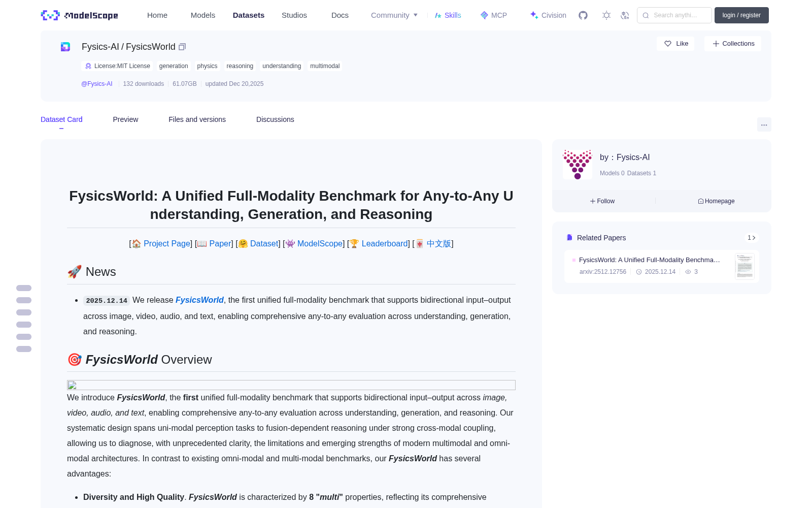Viewport: 812px width, 508px height.
Task: Expand Related Papers count chevron
Action: (752, 238)
